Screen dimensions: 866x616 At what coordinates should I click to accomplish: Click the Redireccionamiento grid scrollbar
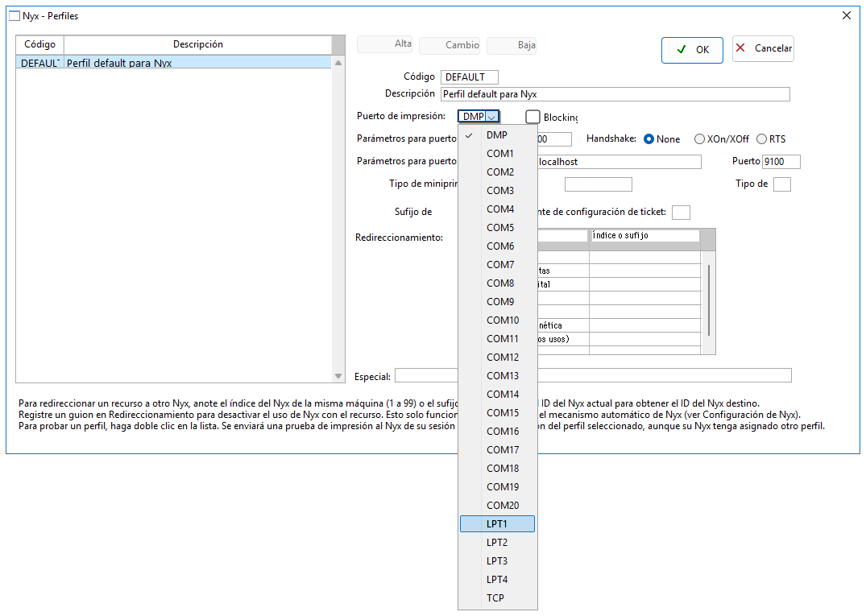pyautogui.click(x=708, y=301)
